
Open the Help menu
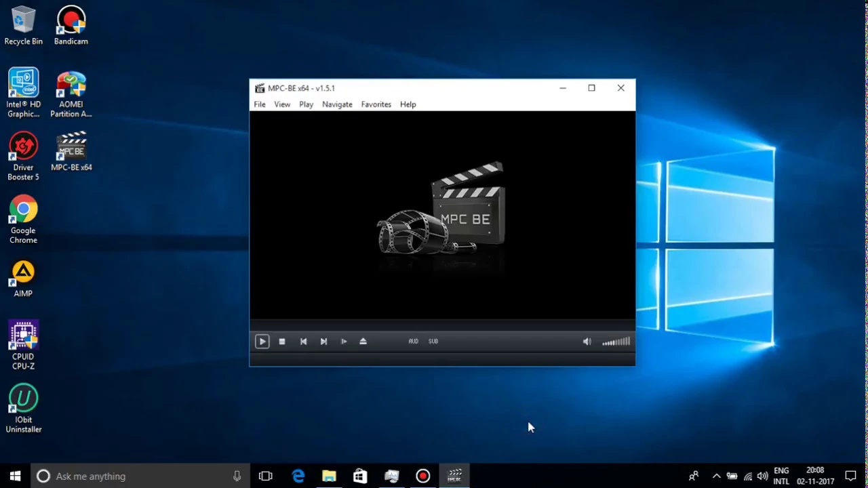coord(408,104)
